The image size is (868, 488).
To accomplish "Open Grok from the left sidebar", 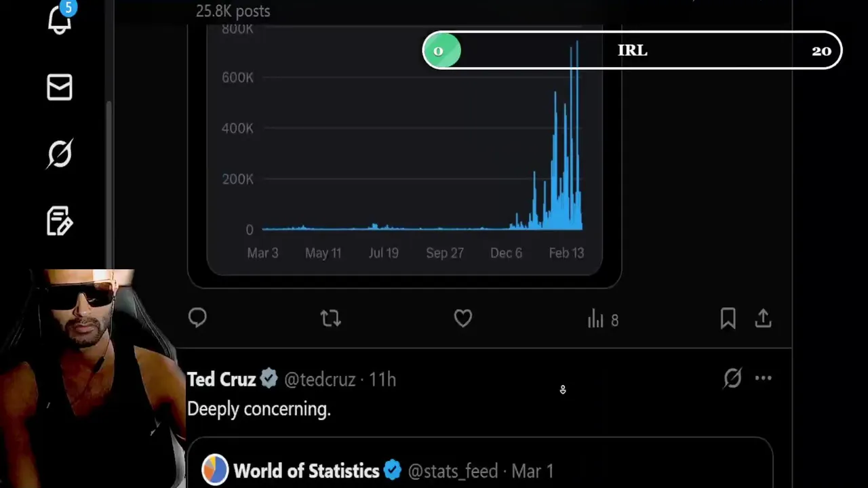I will (60, 154).
